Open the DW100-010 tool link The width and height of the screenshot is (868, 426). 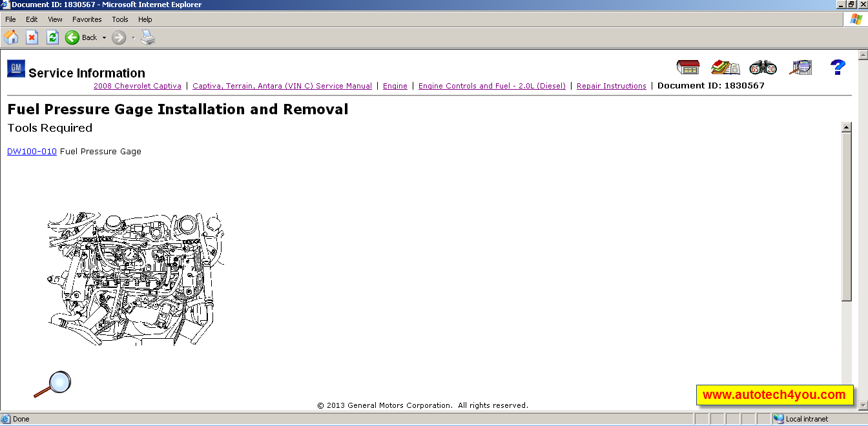32,152
